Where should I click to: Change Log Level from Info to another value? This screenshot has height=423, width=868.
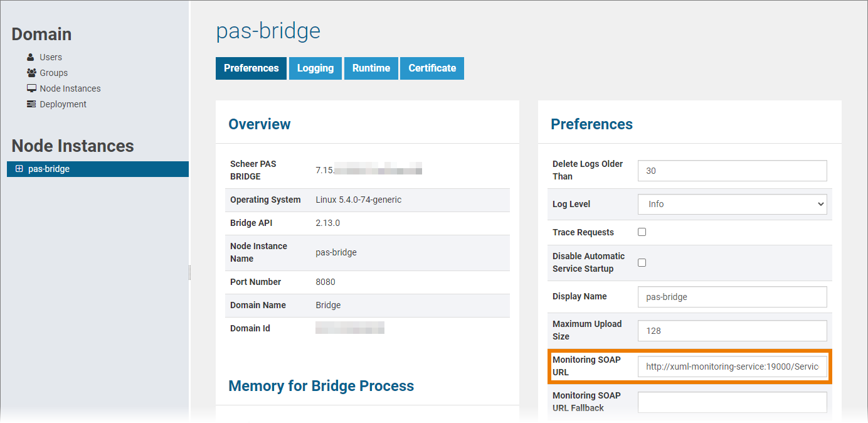pyautogui.click(x=732, y=204)
